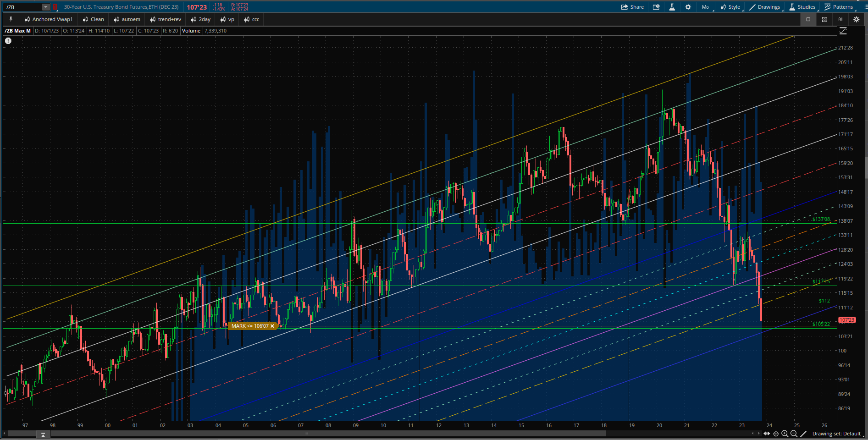The image size is (868, 440).
Task: Click the zoom out magnifier icon
Action: coord(794,434)
